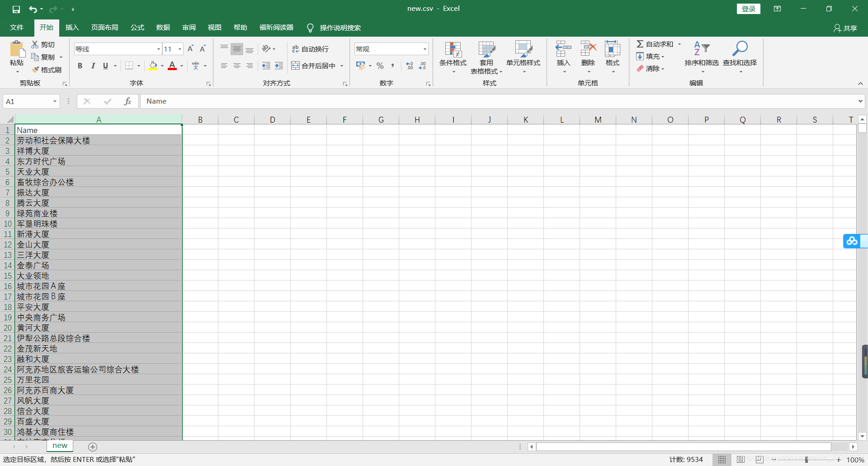Expand Merge and Center dropdown arrow

coord(342,66)
